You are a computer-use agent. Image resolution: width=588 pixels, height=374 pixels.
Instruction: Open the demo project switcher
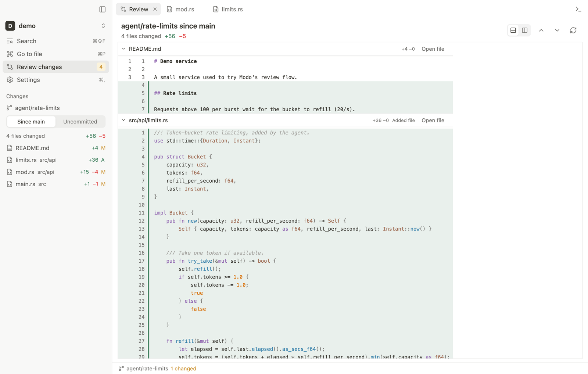56,26
